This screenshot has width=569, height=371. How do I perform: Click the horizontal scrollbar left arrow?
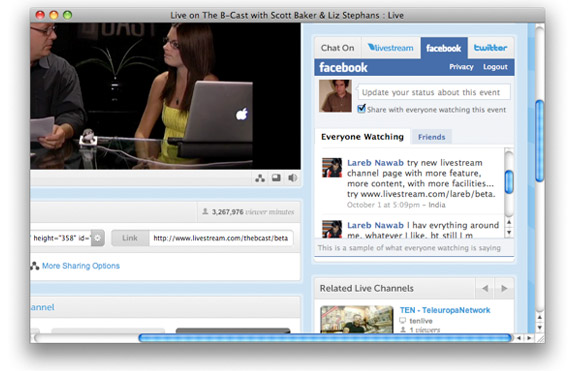click(x=519, y=338)
